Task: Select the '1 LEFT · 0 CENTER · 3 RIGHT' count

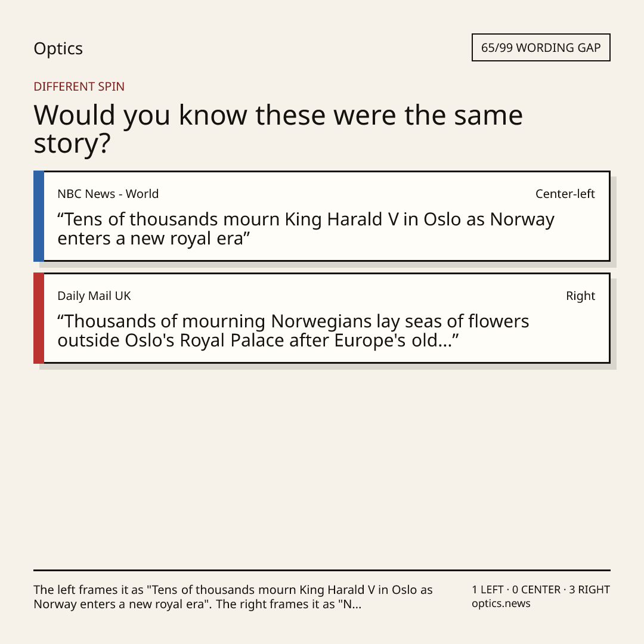Action: (540, 590)
